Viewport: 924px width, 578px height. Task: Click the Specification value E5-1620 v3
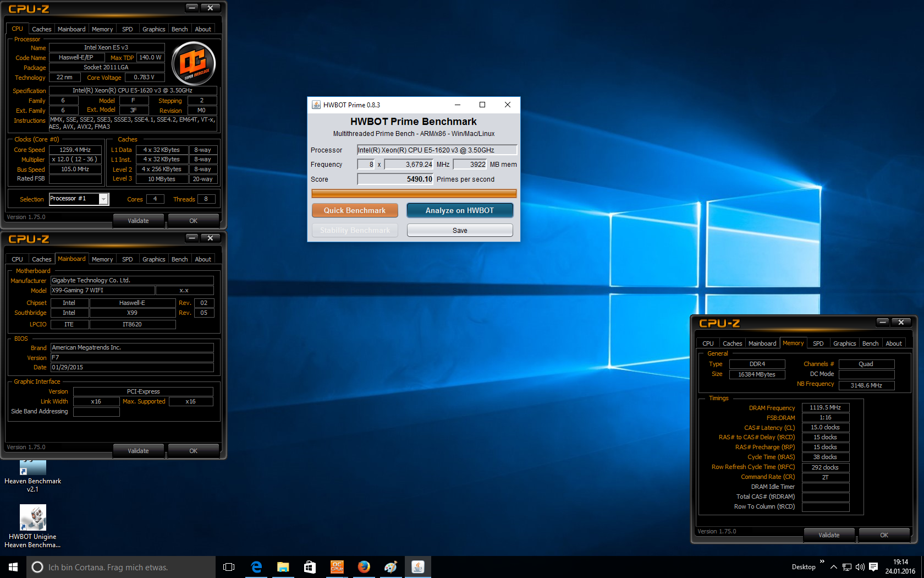pyautogui.click(x=133, y=90)
